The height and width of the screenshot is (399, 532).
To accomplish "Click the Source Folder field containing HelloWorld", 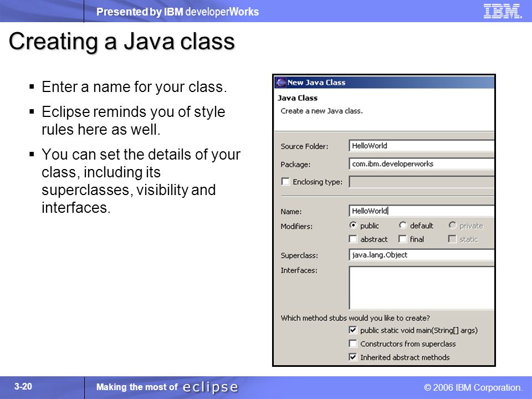I will pos(421,146).
